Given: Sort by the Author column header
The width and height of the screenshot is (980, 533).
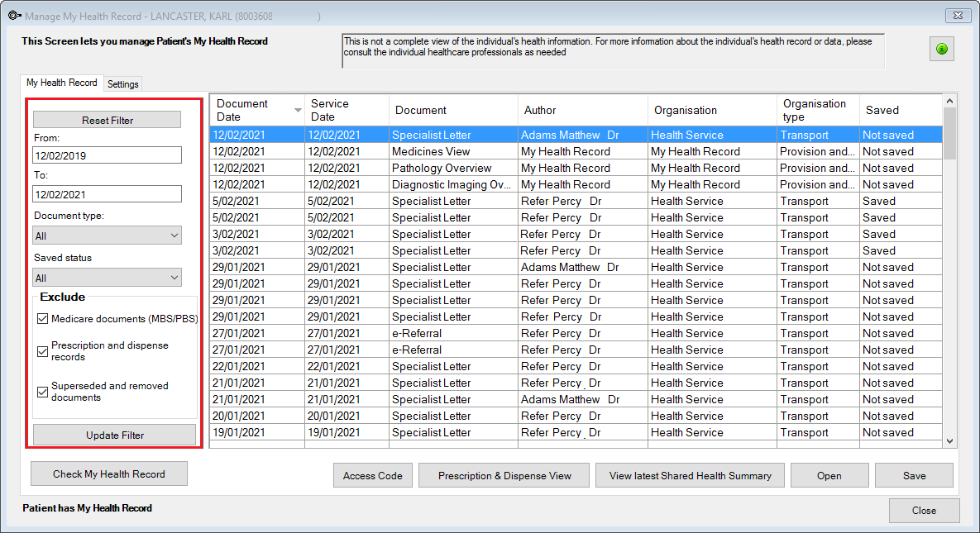Looking at the screenshot, I should click(583, 110).
